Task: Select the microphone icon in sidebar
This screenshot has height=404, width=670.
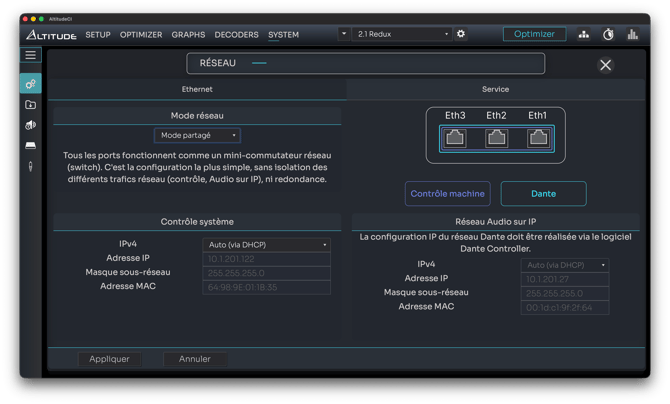Action: [31, 165]
